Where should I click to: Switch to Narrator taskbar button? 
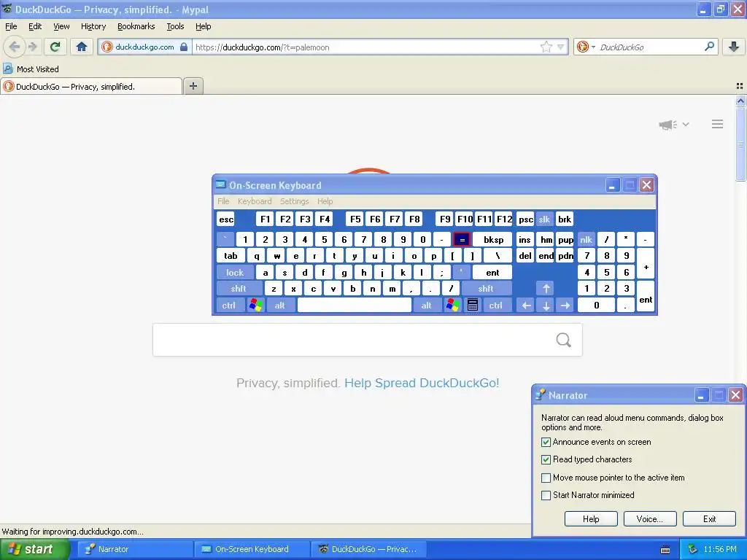pyautogui.click(x=133, y=550)
